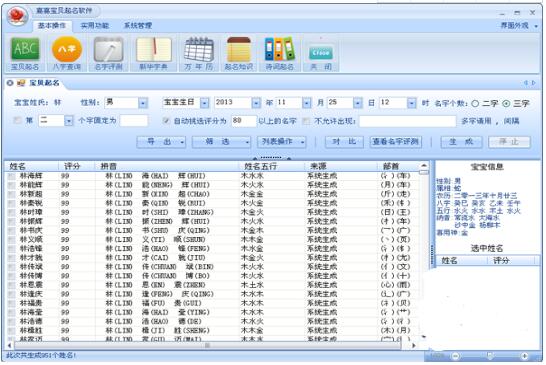546x365 pixels.
Task: Check the box for row LIN YI SHUN
Action: click(12, 240)
